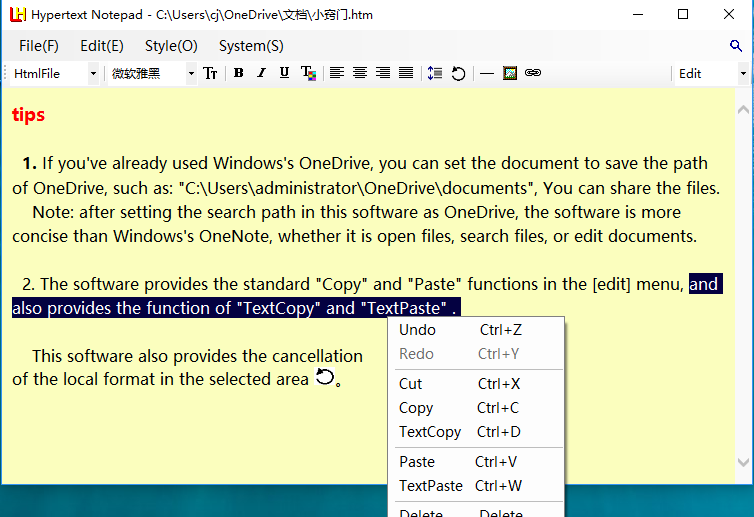Screen dimensions: 754x517
Task: Click the Hypertext Notepad app icon
Action: click(18, 15)
